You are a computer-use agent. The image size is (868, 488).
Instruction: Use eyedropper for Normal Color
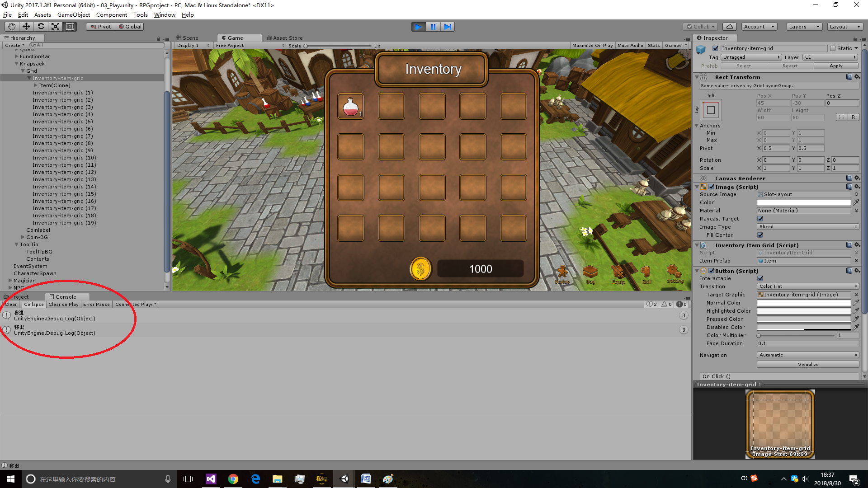pyautogui.click(x=856, y=303)
